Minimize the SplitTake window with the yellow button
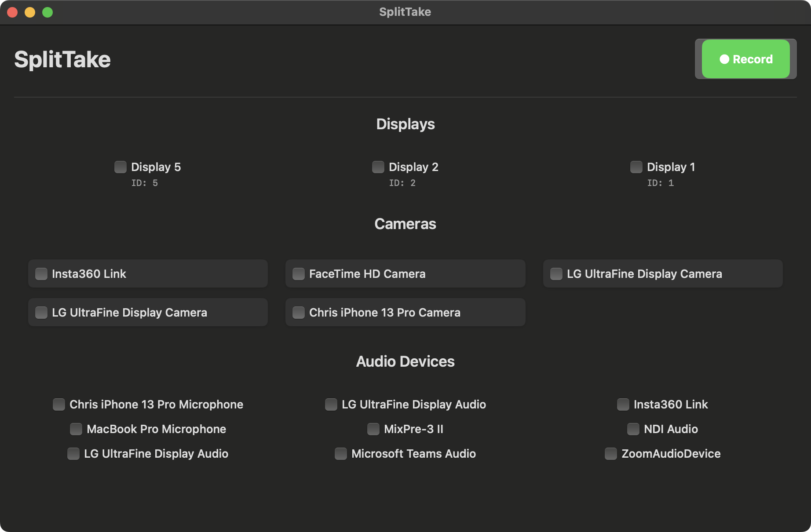The height and width of the screenshot is (532, 811). tap(30, 12)
